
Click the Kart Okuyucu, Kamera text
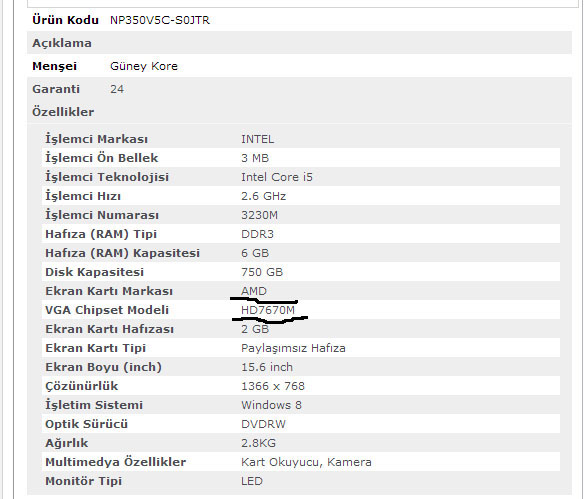point(306,462)
